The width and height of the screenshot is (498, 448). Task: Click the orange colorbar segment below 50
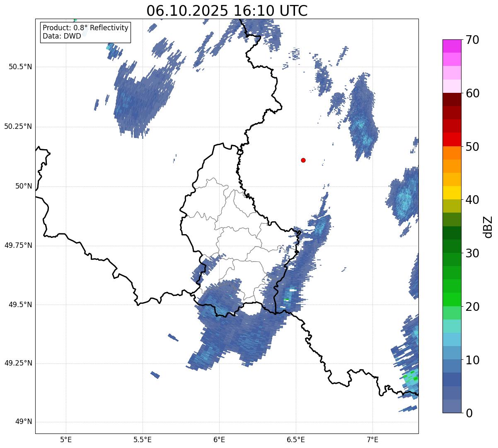pos(452,153)
